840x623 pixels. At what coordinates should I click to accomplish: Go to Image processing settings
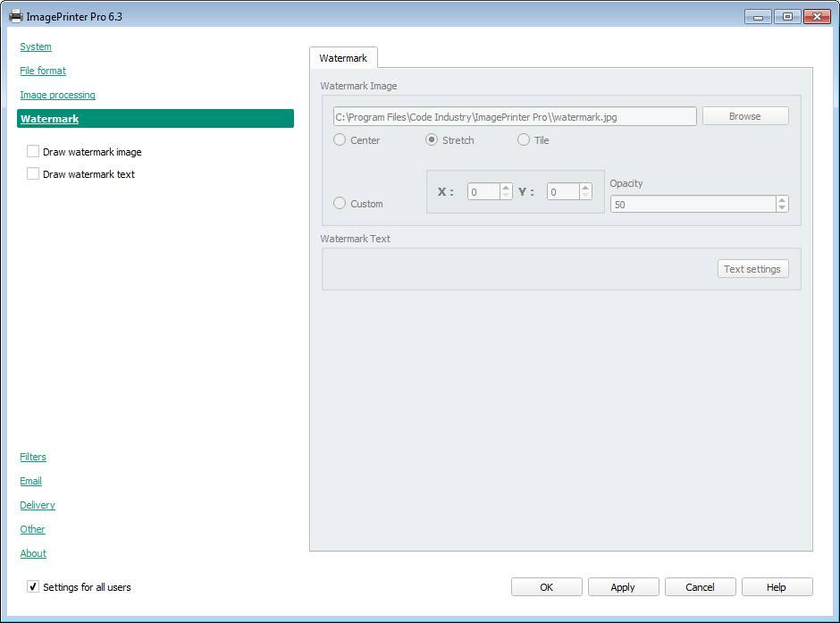(57, 95)
